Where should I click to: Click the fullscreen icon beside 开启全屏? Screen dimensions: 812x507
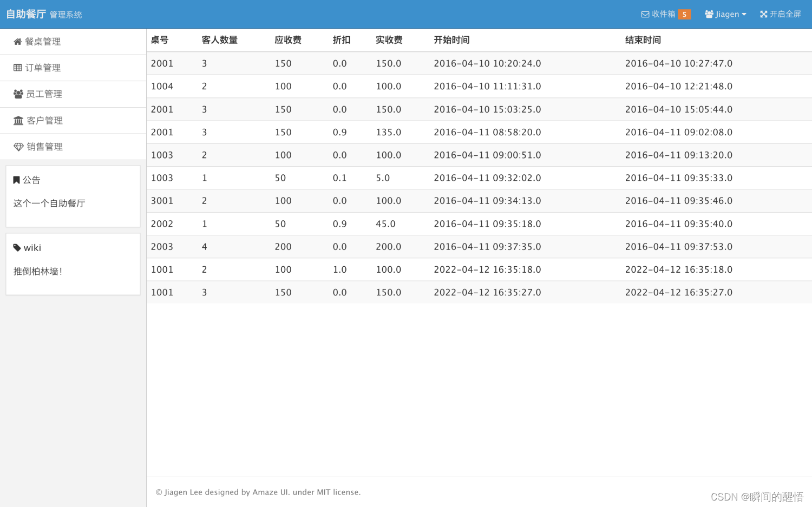point(763,14)
